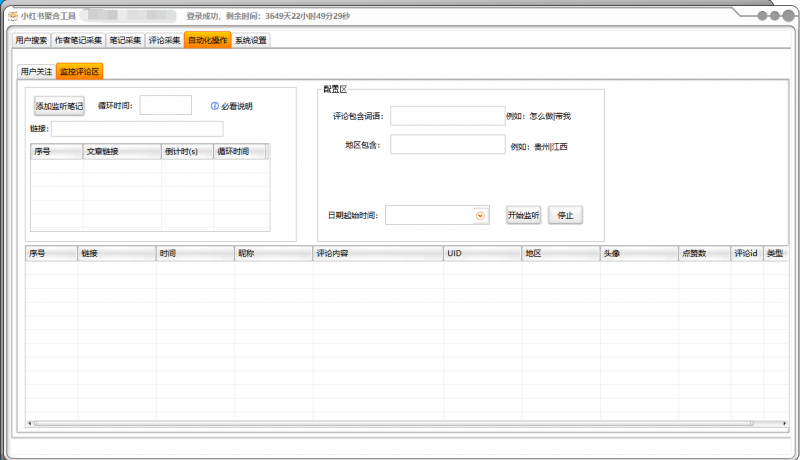Image resolution: width=800 pixels, height=460 pixels.
Task: Focus the 循环时间 input field
Action: click(x=166, y=105)
